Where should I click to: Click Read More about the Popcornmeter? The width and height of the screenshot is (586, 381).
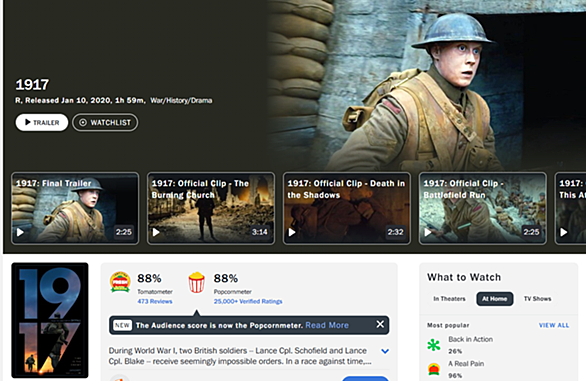pos(327,325)
